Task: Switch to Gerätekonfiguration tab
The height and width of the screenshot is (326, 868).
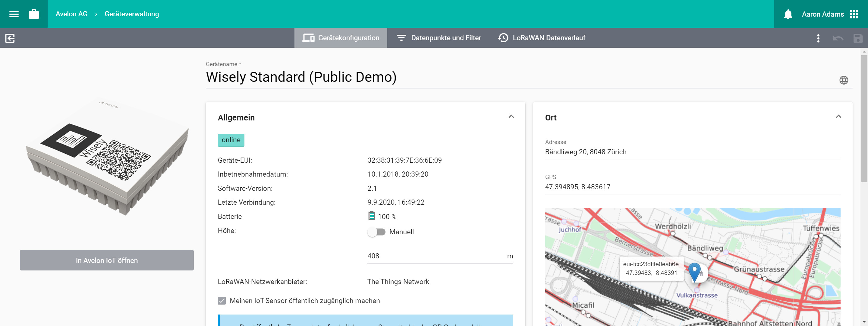Action: (341, 38)
